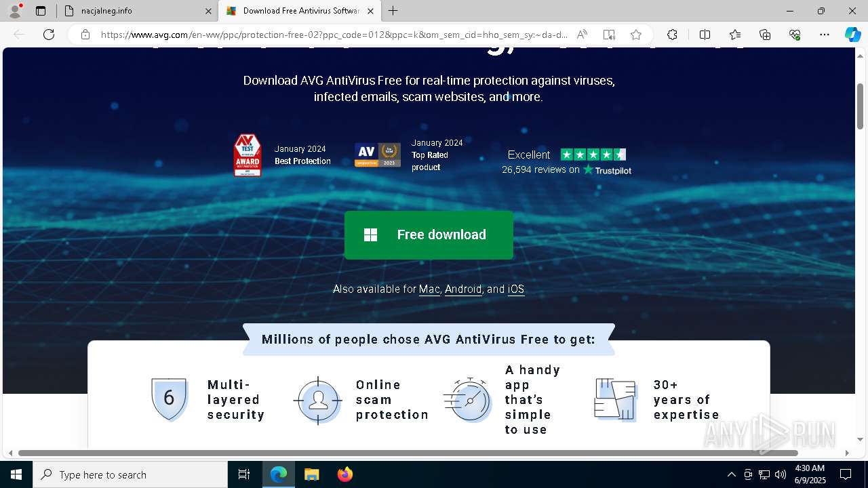Launch Firefox from taskbar
Viewport: 868px width, 488px height.
(x=344, y=474)
